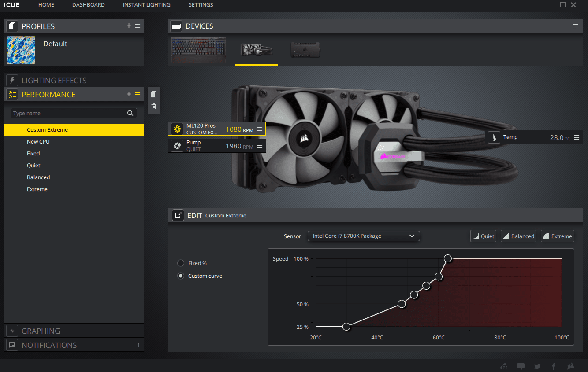588x372 pixels.
Task: Click the Performance panel icon
Action: (12, 94)
